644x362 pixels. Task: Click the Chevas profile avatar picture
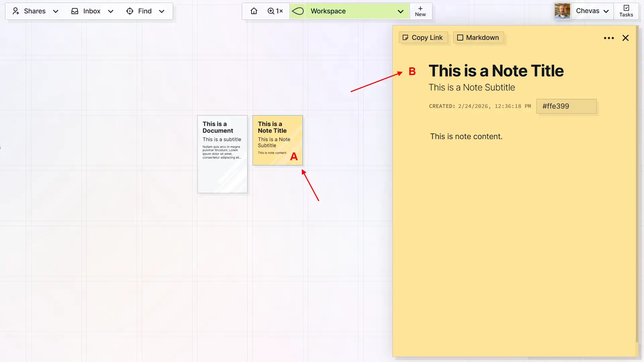click(x=562, y=11)
